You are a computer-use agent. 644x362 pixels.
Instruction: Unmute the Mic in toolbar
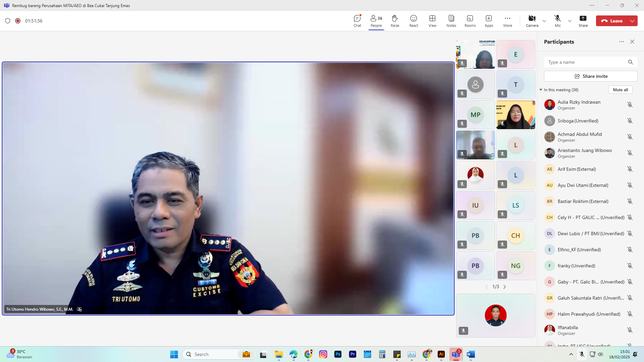pos(557,21)
